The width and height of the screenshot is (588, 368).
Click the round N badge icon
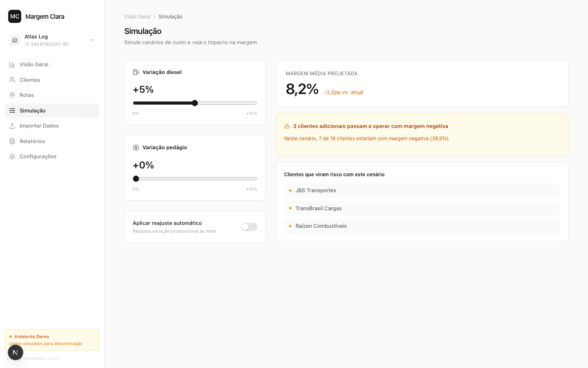click(16, 352)
